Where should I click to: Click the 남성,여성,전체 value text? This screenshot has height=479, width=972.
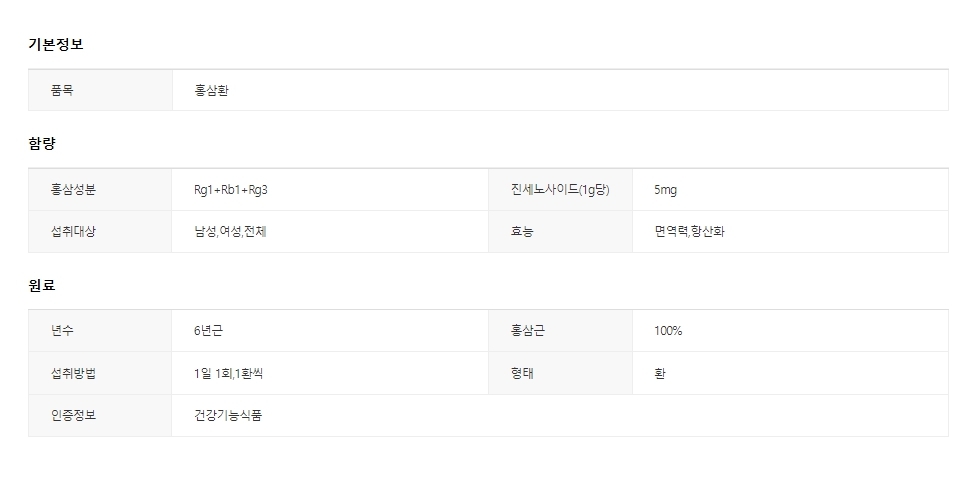(x=230, y=231)
